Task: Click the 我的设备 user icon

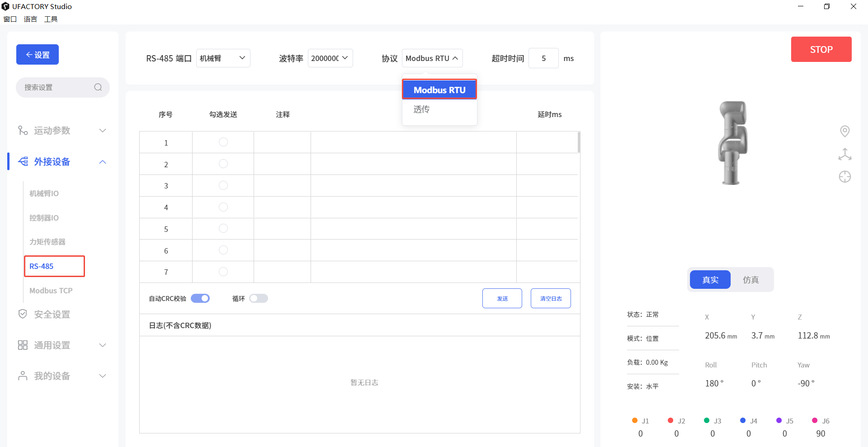Action: [x=23, y=376]
